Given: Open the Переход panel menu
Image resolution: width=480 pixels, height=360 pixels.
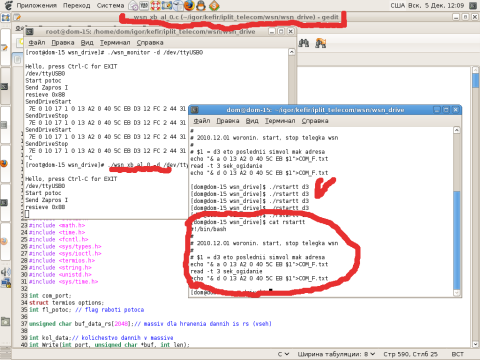Looking at the screenshot, I should [76, 5].
